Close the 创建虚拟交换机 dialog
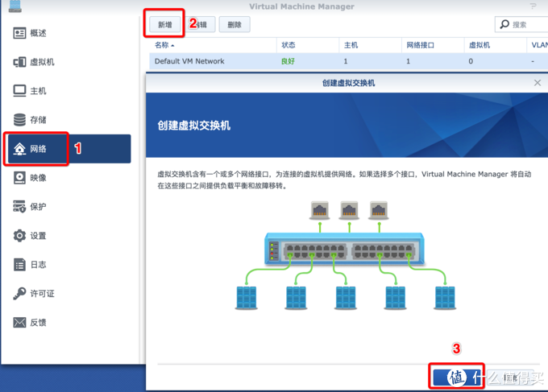548x392 pixels. pos(538,83)
